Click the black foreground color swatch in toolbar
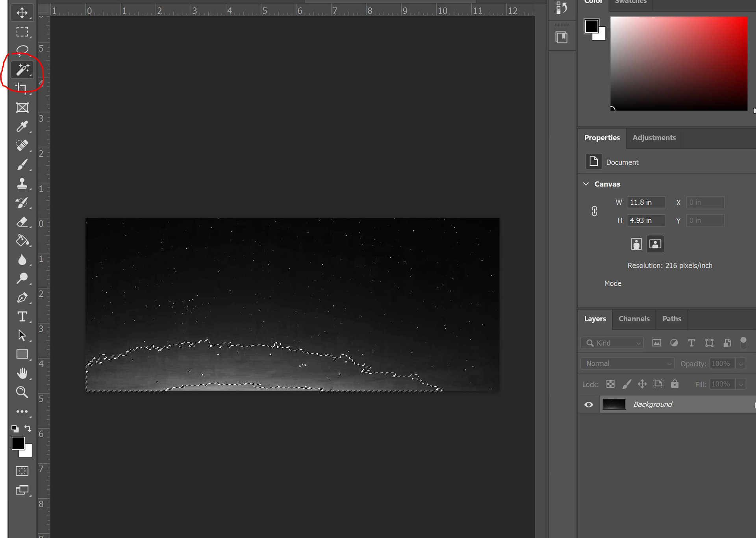This screenshot has width=756, height=538. click(18, 444)
